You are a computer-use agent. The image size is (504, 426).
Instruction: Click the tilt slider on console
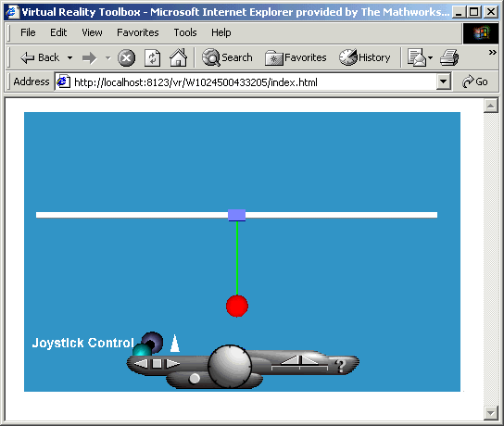coord(299,363)
